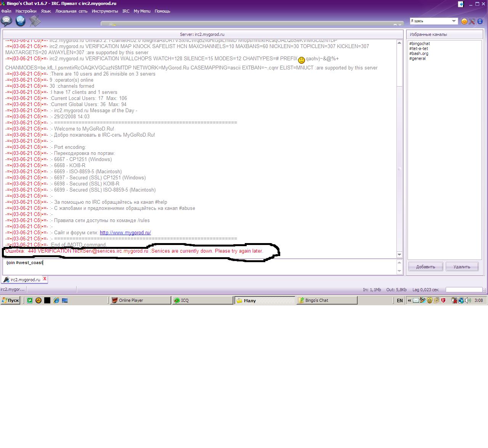Close the irc2.mygorod.ru tab with red X
The height and width of the screenshot is (448, 488).
[45, 279]
